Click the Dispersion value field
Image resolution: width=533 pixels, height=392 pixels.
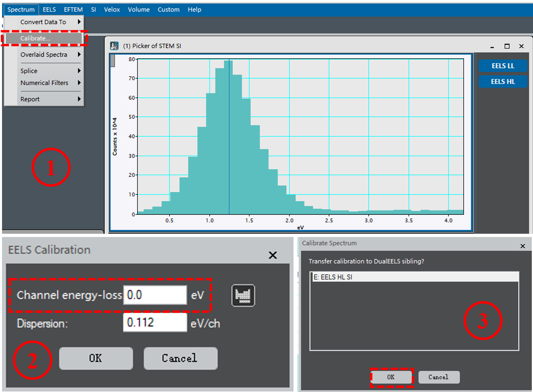[x=155, y=323]
